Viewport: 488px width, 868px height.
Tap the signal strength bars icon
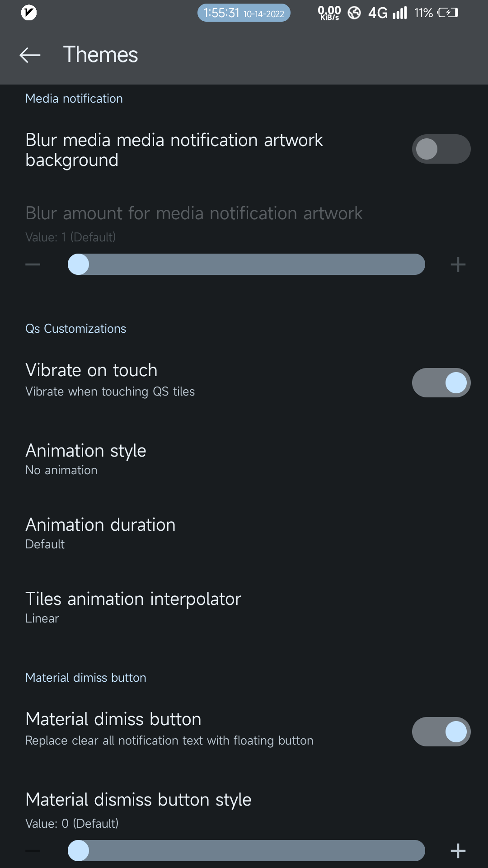(x=400, y=13)
